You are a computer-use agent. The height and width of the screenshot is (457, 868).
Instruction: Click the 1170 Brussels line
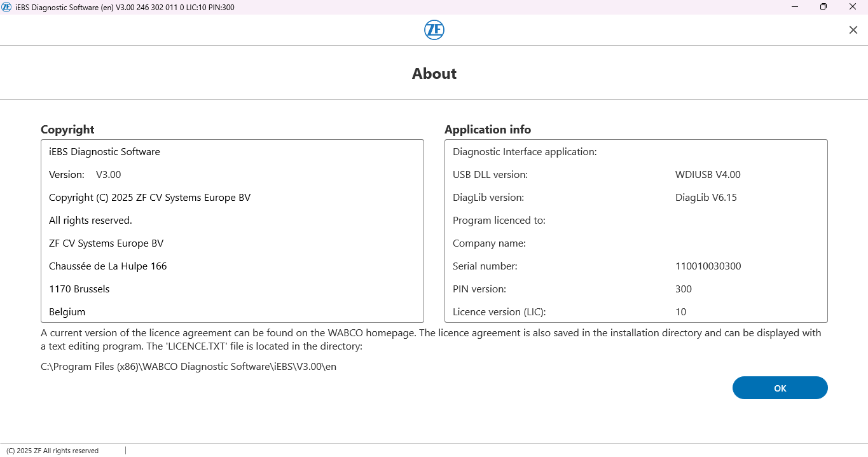[79, 289]
